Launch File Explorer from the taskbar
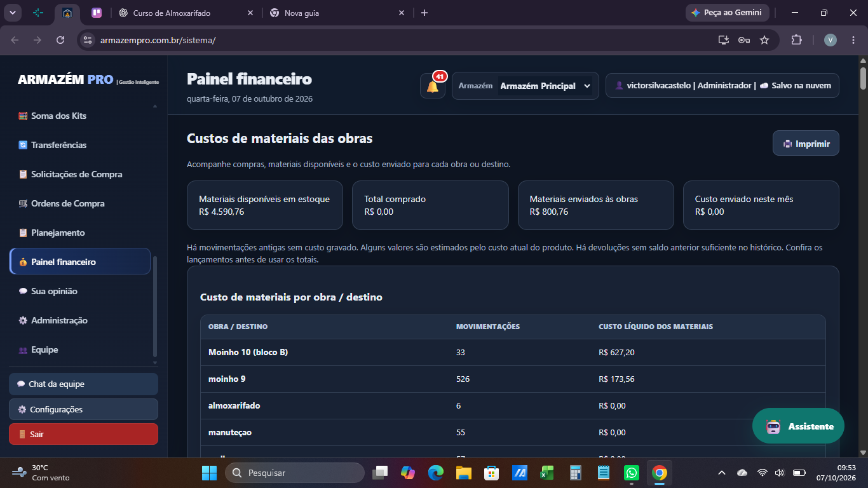The height and width of the screenshot is (488, 868). [463, 473]
